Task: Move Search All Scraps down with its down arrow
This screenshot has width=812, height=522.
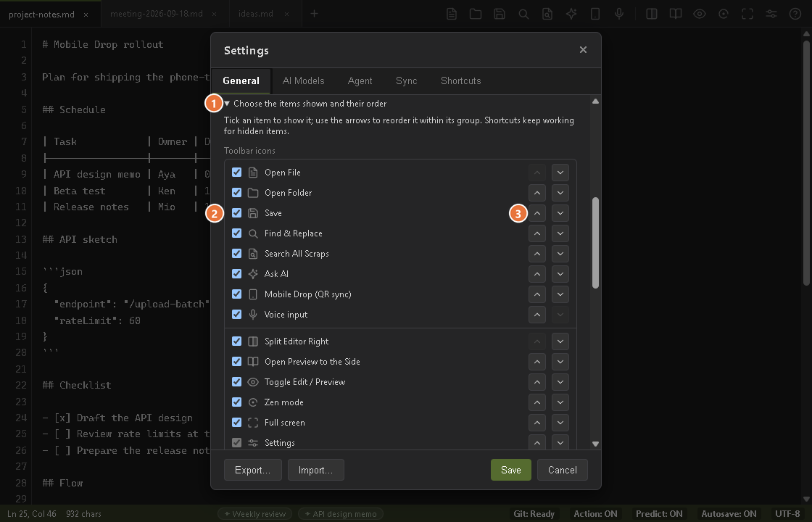Action: (x=560, y=254)
